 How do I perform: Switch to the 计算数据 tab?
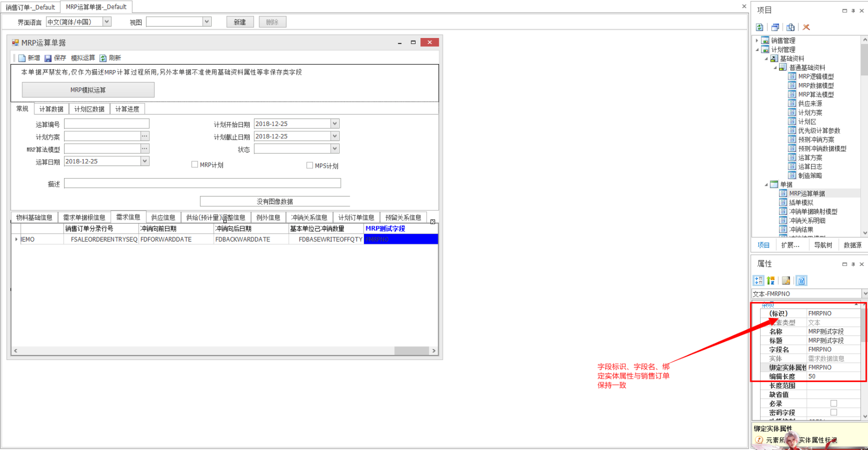click(x=52, y=109)
